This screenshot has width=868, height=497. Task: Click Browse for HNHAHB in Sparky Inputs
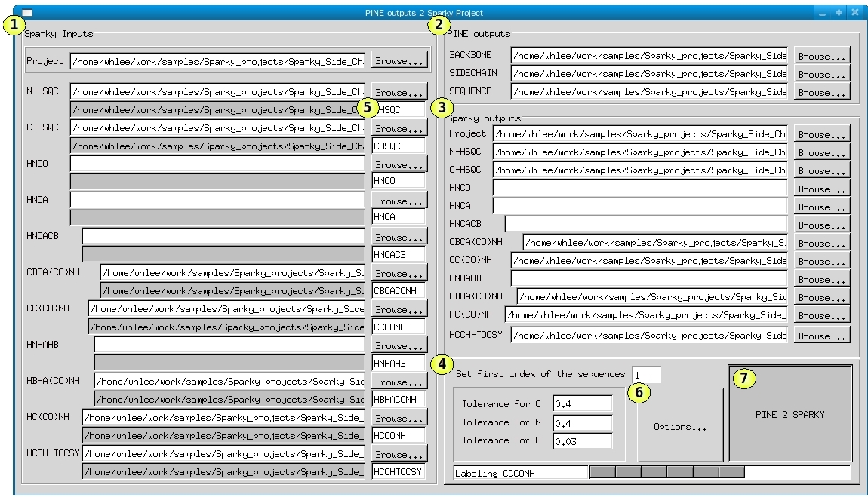click(399, 345)
